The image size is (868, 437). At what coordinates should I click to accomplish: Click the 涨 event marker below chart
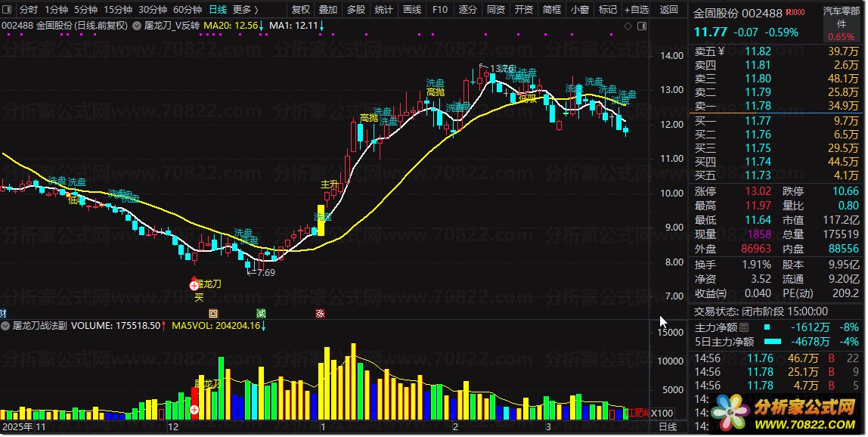(x=320, y=314)
